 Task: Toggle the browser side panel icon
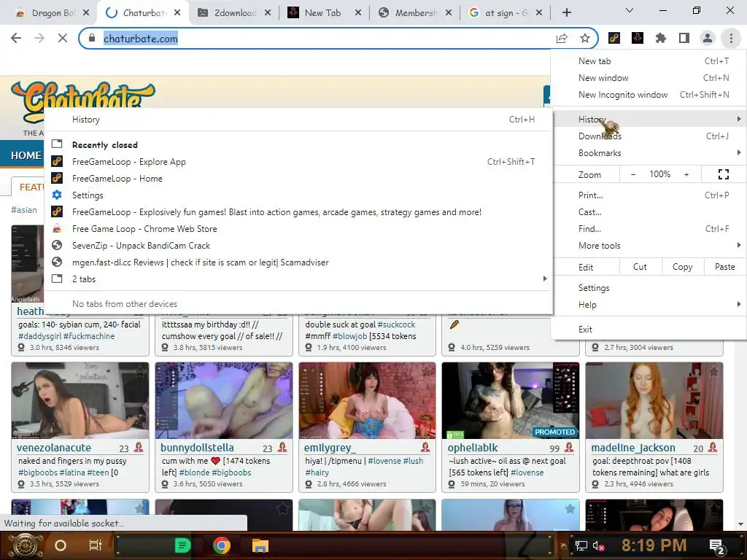click(x=684, y=38)
